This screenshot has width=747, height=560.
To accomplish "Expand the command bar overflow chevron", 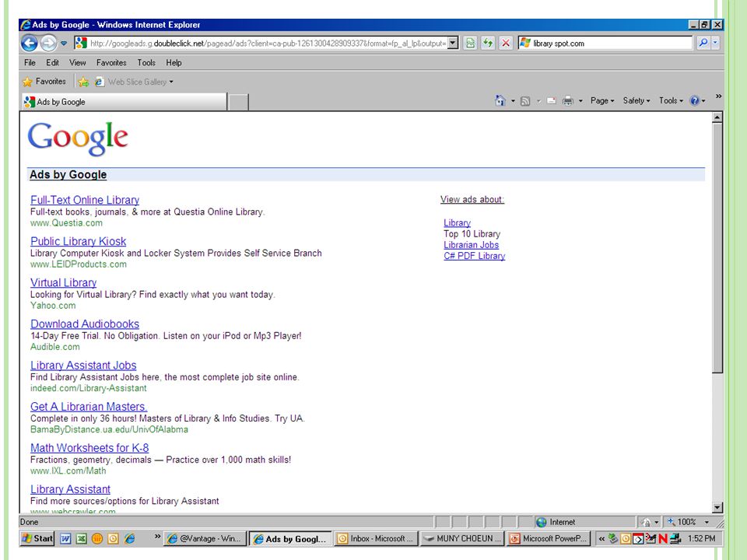I will pyautogui.click(x=718, y=96).
